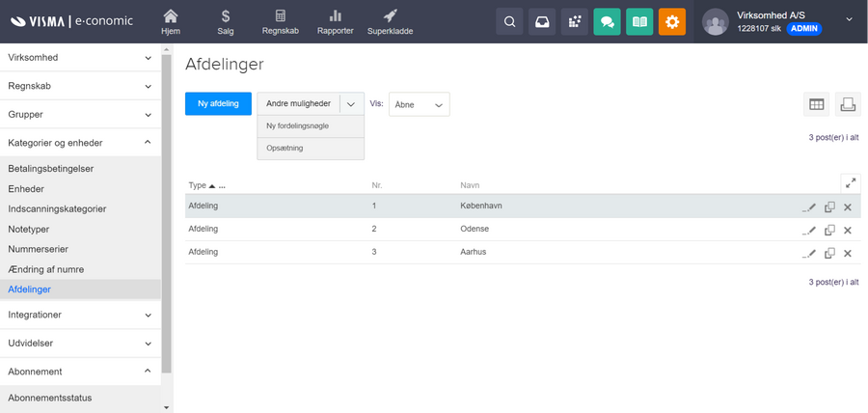Screen dimensions: 868x413
Task: Copy the Odense department row
Action: point(829,230)
